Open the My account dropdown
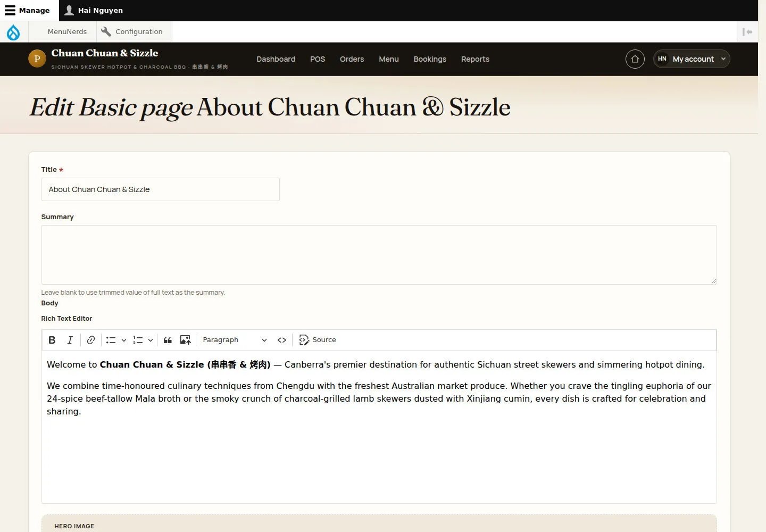Screen dimensions: 766x532 [692, 59]
